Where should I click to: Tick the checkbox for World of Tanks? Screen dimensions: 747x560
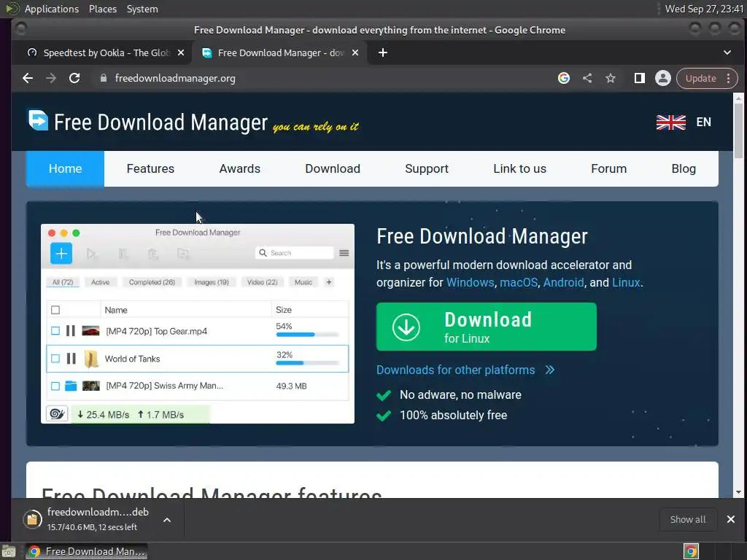tap(55, 358)
